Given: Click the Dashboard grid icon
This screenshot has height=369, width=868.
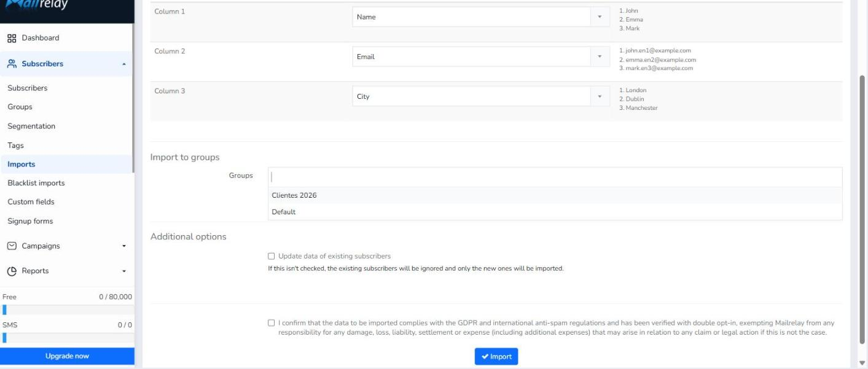Looking at the screenshot, I should [x=11, y=38].
